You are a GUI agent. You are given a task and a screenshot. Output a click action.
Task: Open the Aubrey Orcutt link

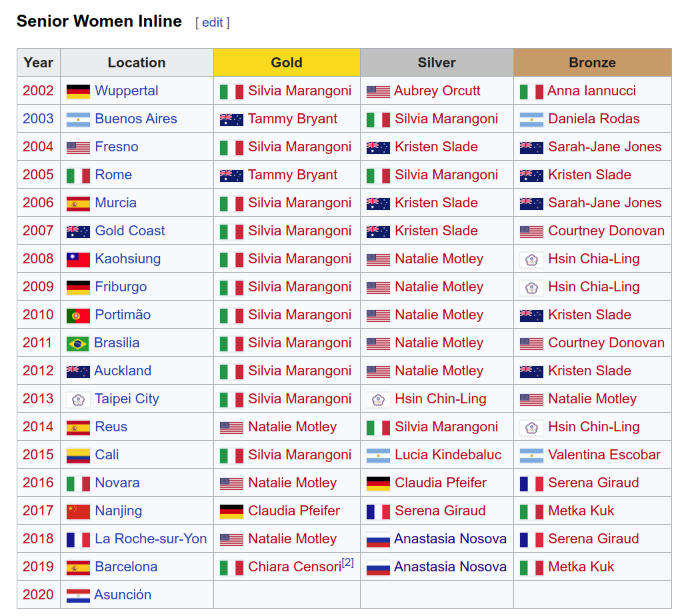pos(437,91)
